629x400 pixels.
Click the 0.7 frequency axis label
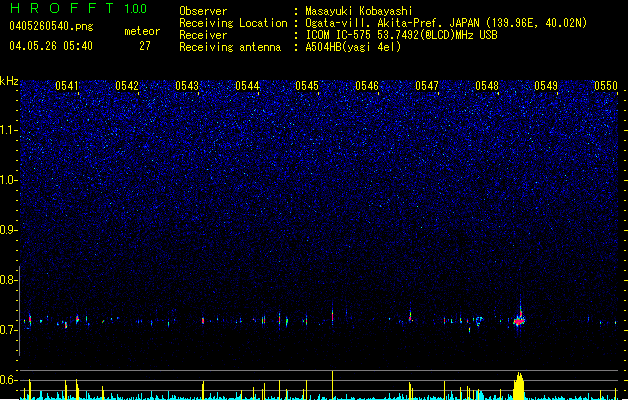click(9, 330)
